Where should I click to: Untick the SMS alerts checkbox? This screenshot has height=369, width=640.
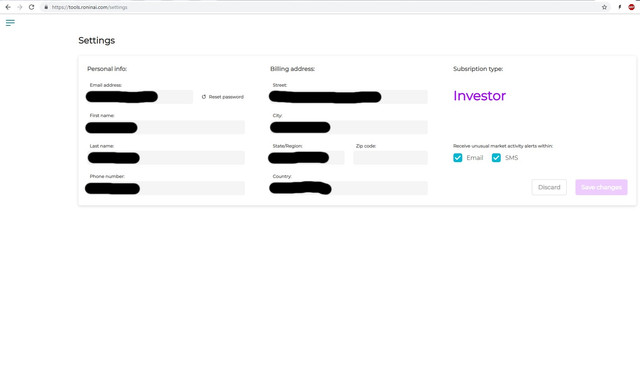pyautogui.click(x=496, y=158)
